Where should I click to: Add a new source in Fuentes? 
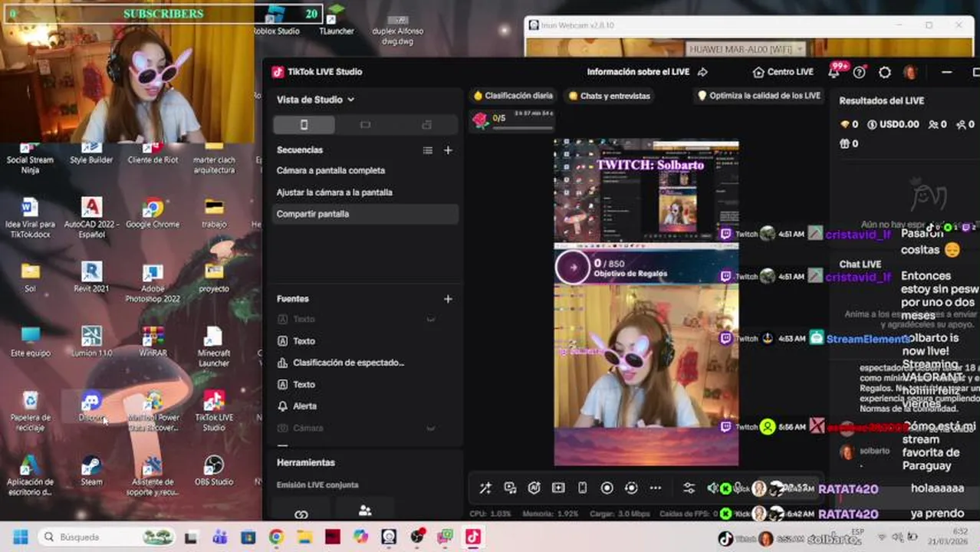448,299
